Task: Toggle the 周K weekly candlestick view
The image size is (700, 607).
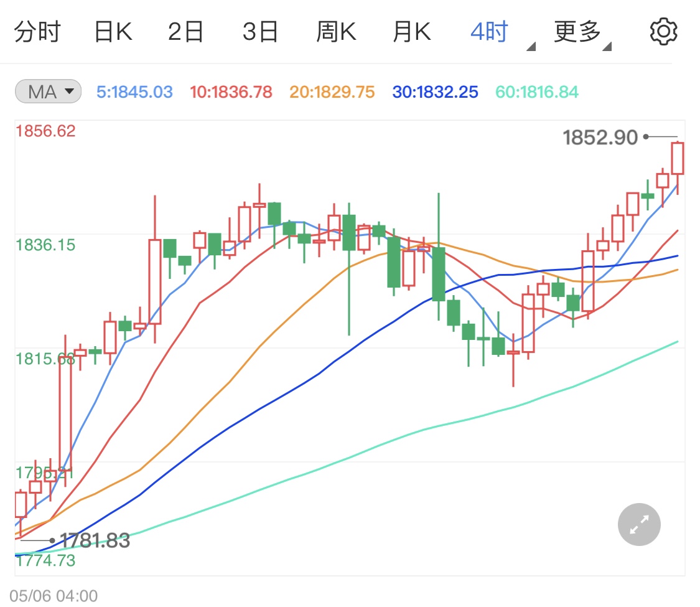Action: [335, 31]
